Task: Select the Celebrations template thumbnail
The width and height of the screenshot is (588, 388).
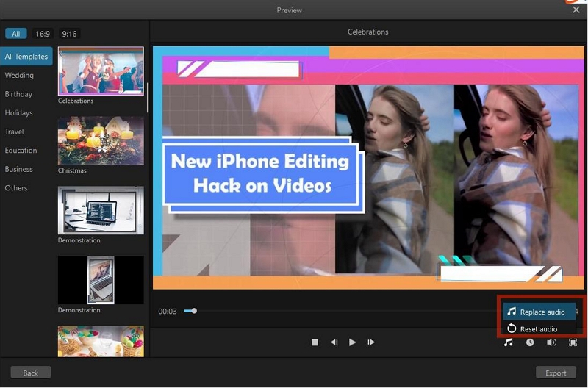Action: click(101, 71)
